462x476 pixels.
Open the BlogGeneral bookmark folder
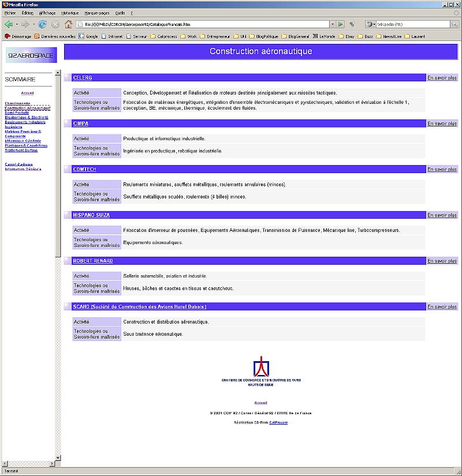(296, 36)
